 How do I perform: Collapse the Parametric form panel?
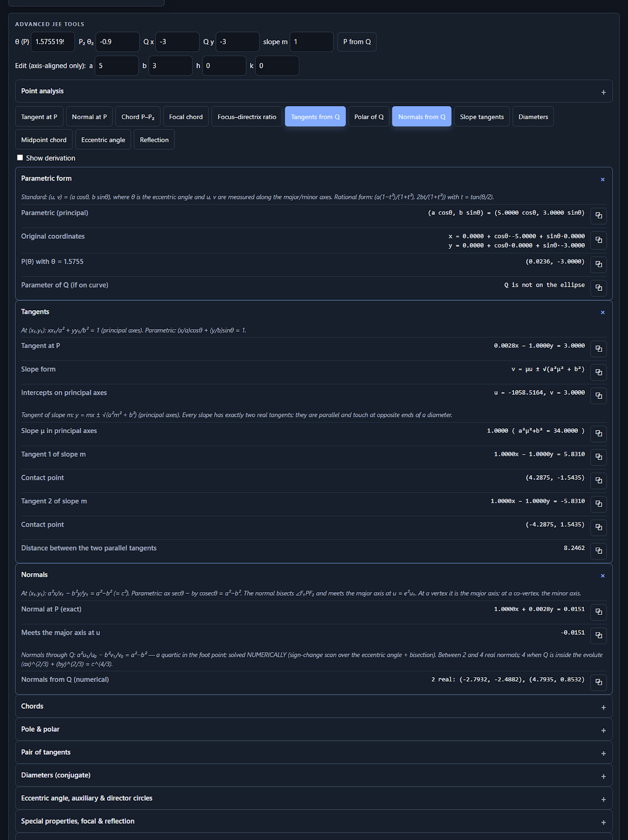tap(603, 180)
